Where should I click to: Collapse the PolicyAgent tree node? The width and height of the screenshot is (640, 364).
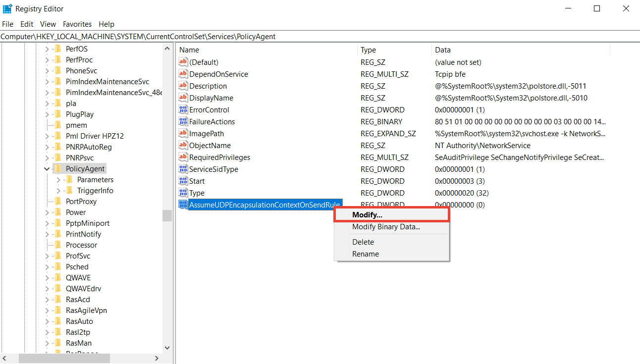[x=47, y=169]
